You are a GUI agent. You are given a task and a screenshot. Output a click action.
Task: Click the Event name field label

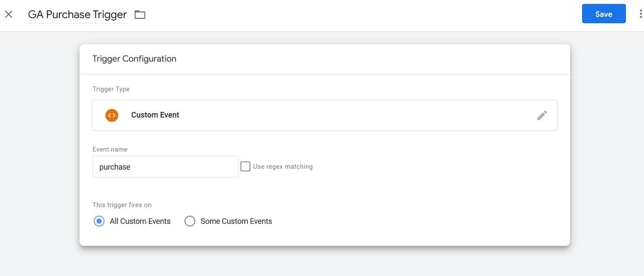110,149
